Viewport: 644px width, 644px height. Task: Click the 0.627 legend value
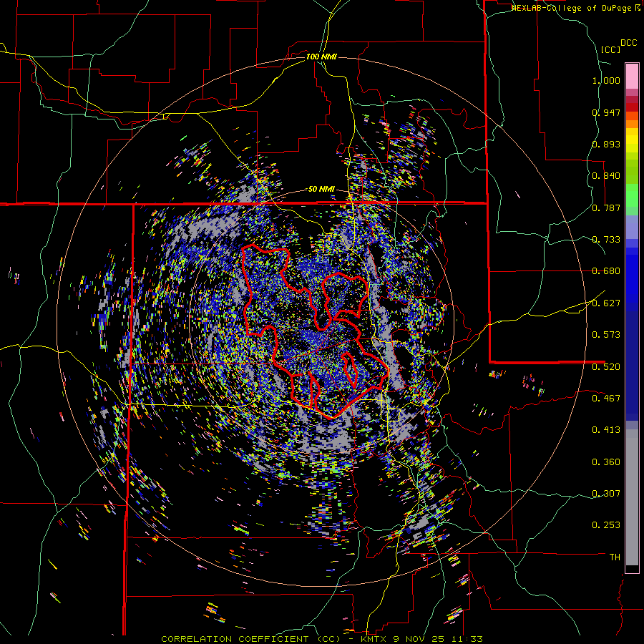click(606, 303)
